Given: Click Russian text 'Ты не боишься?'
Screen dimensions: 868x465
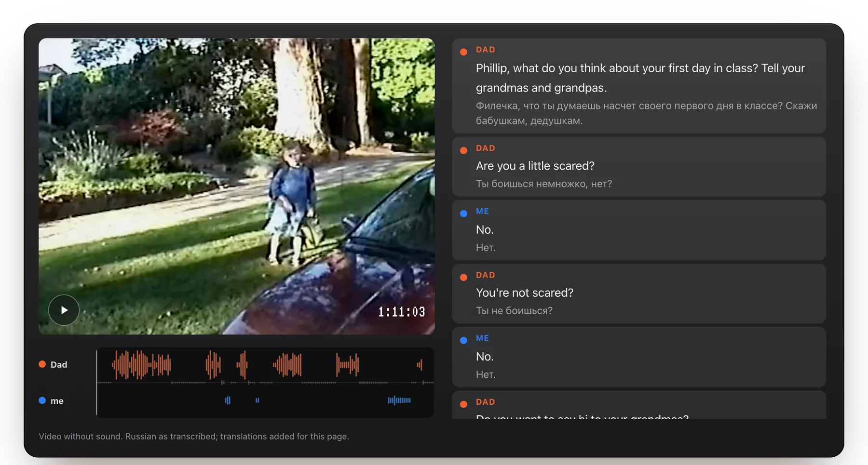Looking at the screenshot, I should (x=514, y=311).
